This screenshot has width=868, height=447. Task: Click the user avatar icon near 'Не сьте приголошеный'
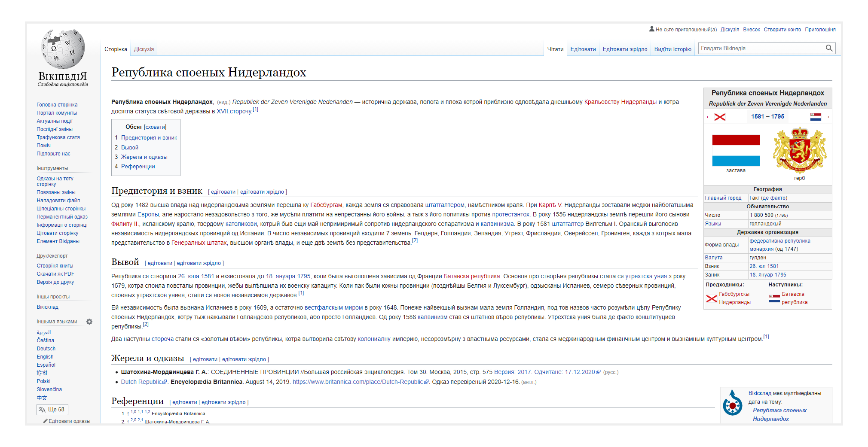coord(652,29)
